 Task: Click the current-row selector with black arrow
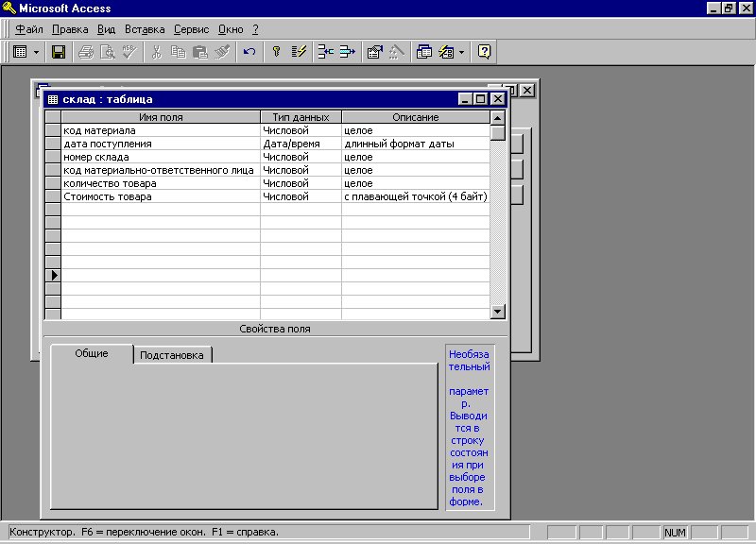tap(53, 276)
